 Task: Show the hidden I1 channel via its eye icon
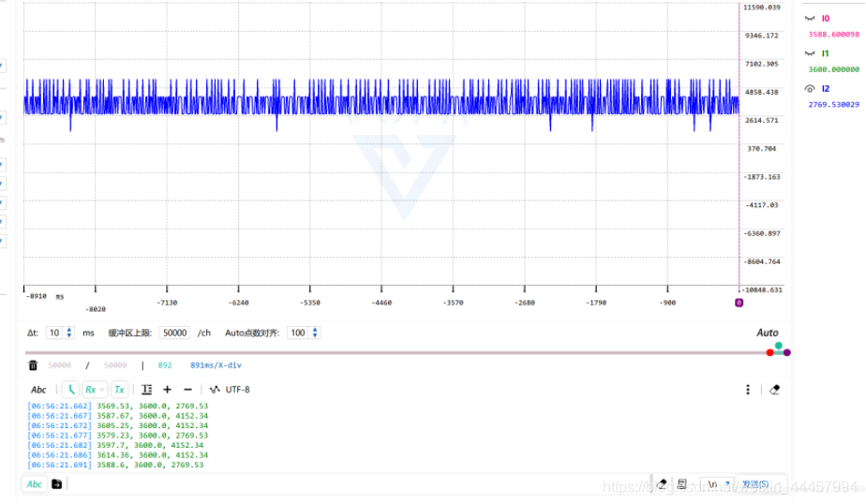[x=810, y=53]
